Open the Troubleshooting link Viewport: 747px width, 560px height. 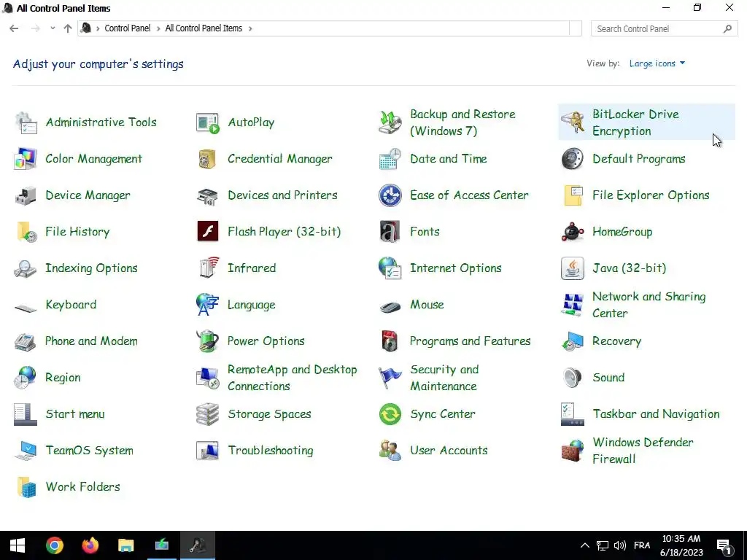pyautogui.click(x=271, y=451)
